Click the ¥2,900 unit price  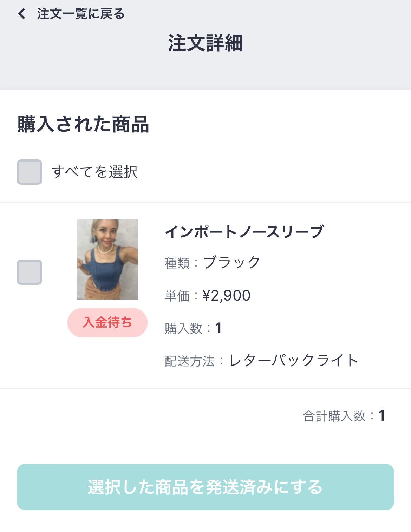pos(227,296)
